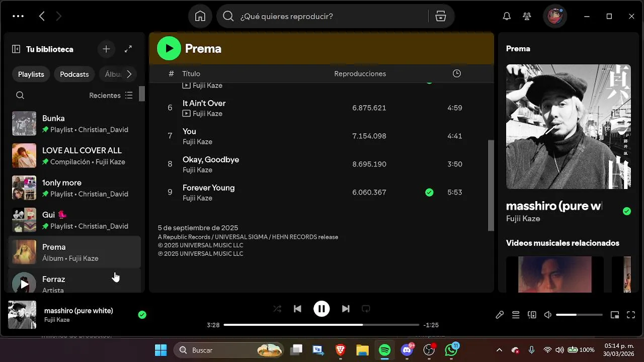Skip to previous track
This screenshot has height=362, width=644.
[297, 309]
